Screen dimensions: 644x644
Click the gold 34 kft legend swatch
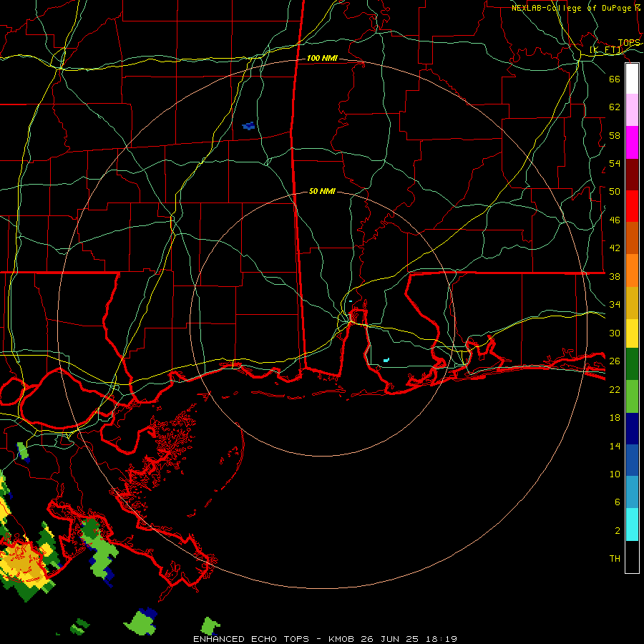632,303
